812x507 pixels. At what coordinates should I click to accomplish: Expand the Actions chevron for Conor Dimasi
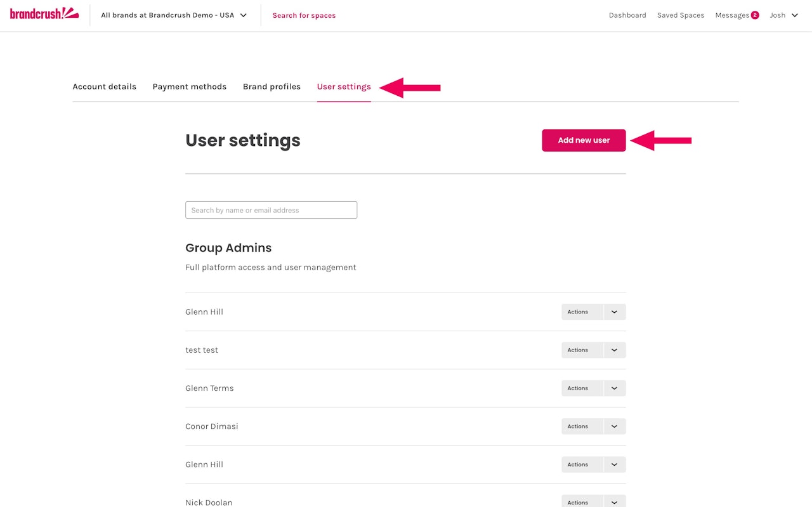tap(614, 426)
